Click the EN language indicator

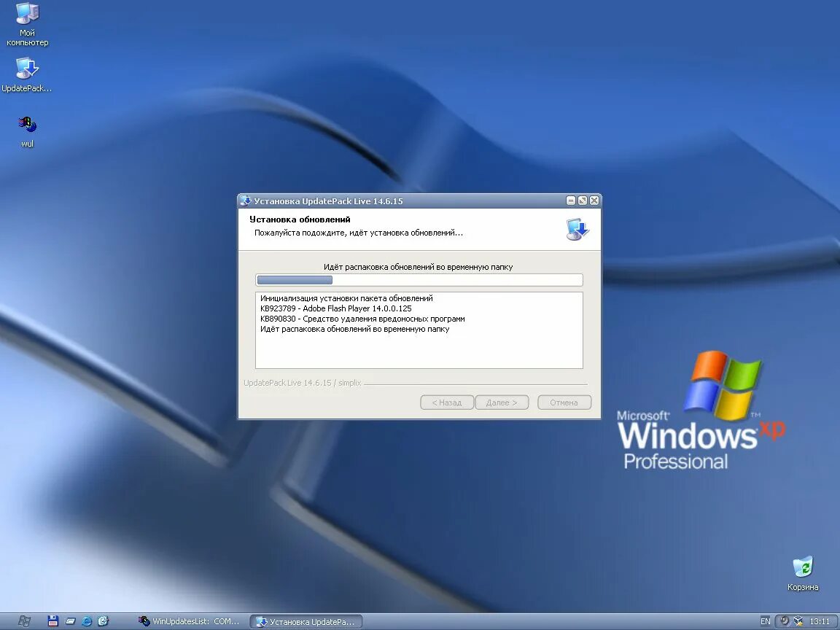point(765,621)
